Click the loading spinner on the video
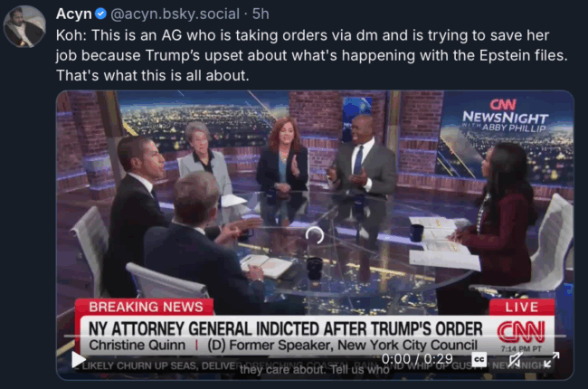 pyautogui.click(x=314, y=235)
